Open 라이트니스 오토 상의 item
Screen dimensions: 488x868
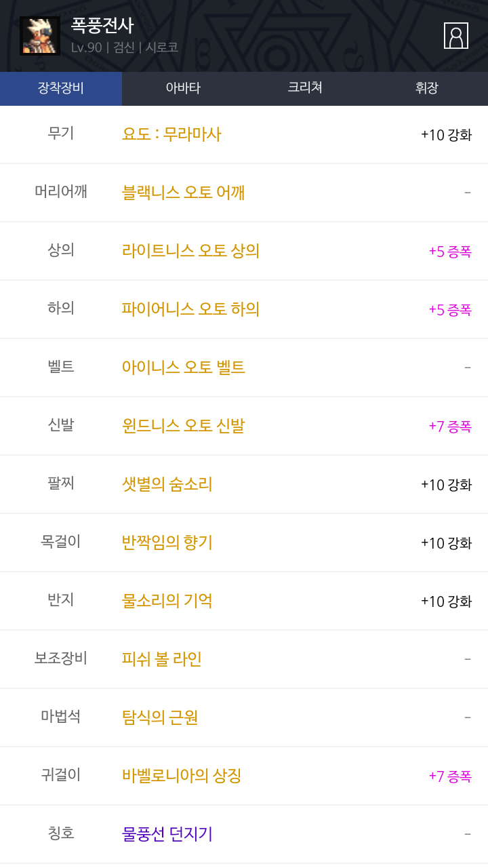190,251
